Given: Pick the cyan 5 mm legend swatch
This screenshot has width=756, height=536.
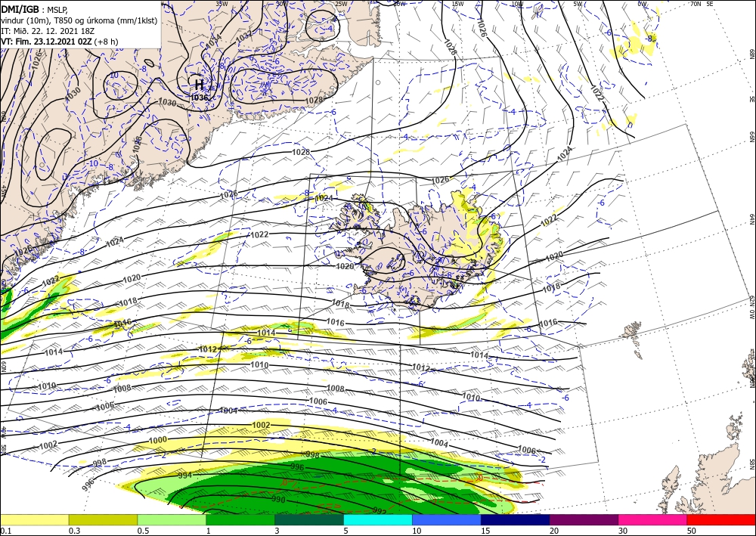Looking at the screenshot, I should 377,519.
